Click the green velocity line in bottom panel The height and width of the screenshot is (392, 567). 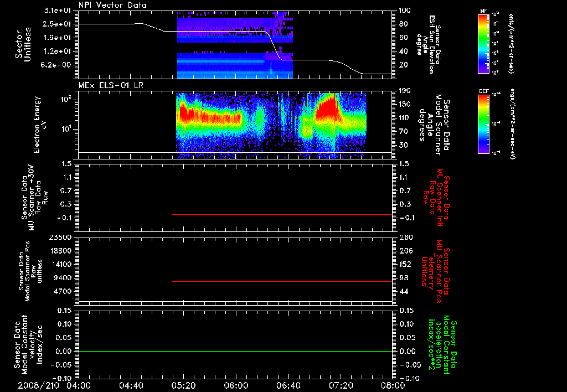pyautogui.click(x=235, y=351)
